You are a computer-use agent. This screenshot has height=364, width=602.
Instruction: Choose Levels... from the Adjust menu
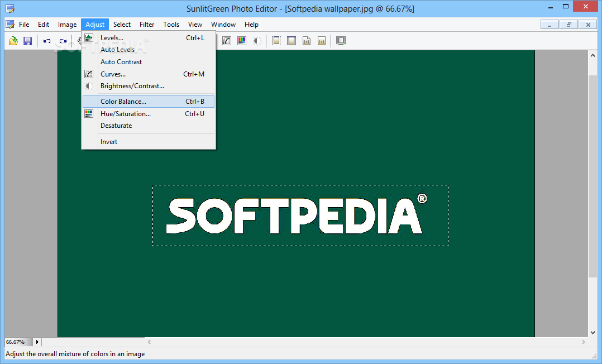[x=149, y=37]
